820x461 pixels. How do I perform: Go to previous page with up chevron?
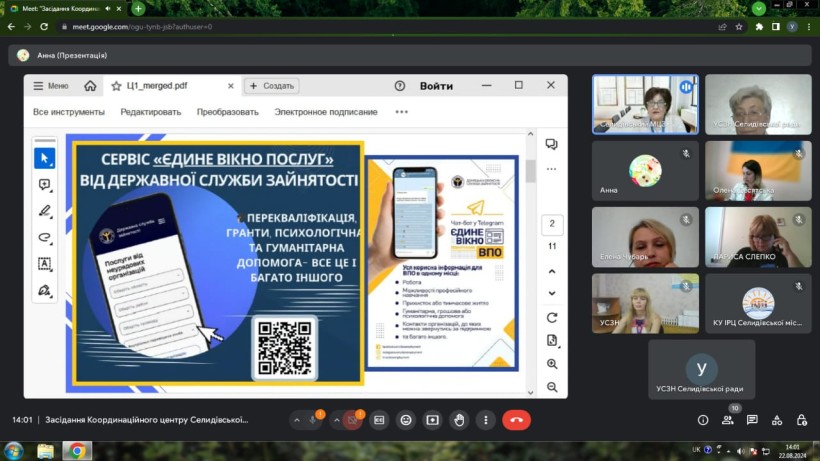tap(552, 271)
